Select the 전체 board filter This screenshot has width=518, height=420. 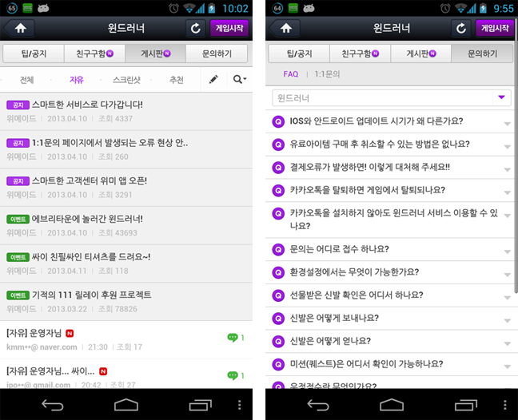pyautogui.click(x=26, y=80)
